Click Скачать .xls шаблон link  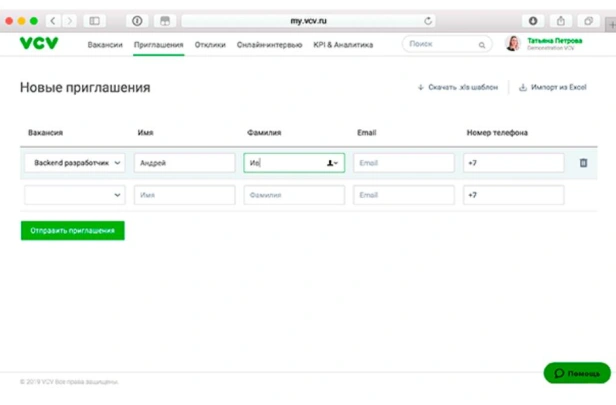(x=458, y=87)
